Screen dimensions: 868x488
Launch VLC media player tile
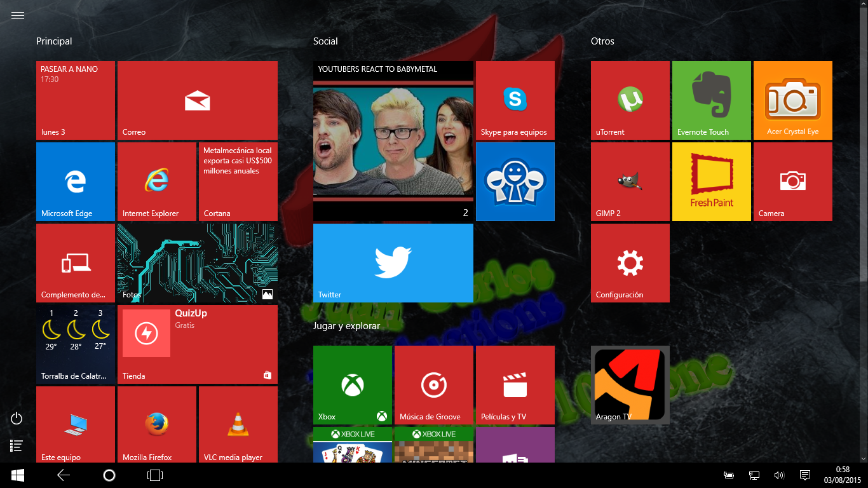[x=238, y=424]
